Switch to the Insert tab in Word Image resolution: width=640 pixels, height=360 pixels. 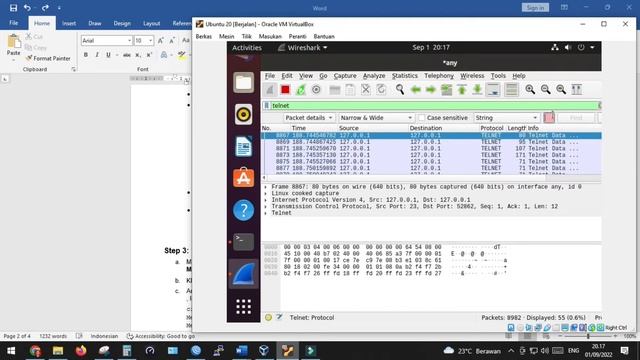coord(69,23)
